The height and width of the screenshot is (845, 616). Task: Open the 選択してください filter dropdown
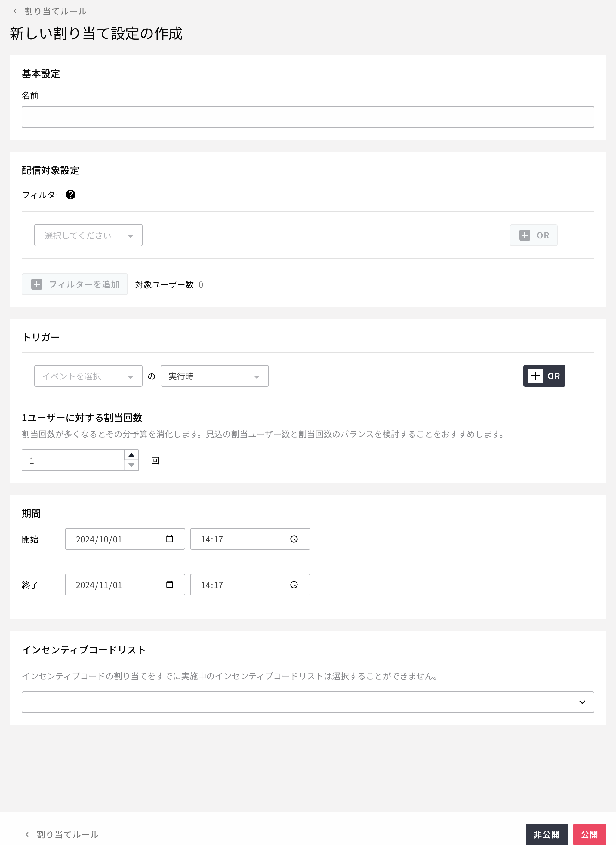88,235
